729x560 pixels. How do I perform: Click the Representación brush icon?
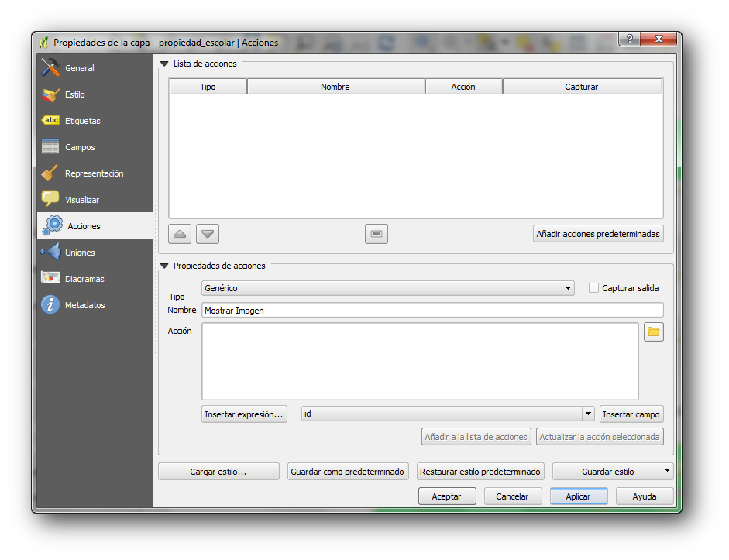pos(50,173)
